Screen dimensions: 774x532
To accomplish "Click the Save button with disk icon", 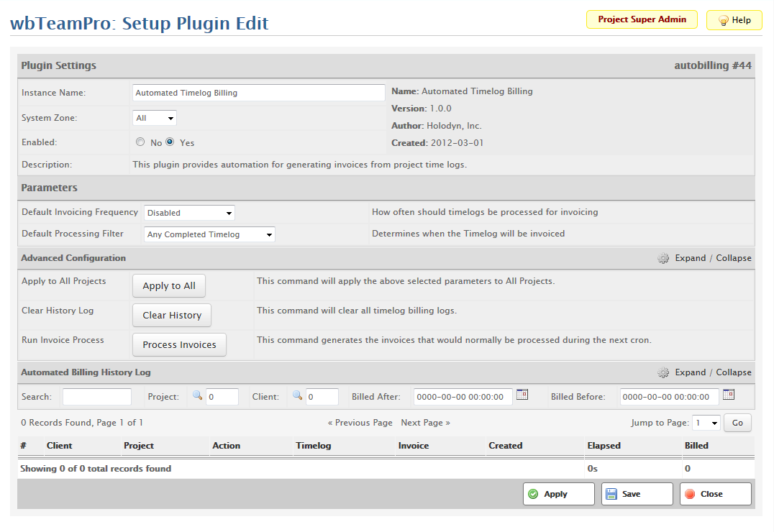I will [x=637, y=494].
